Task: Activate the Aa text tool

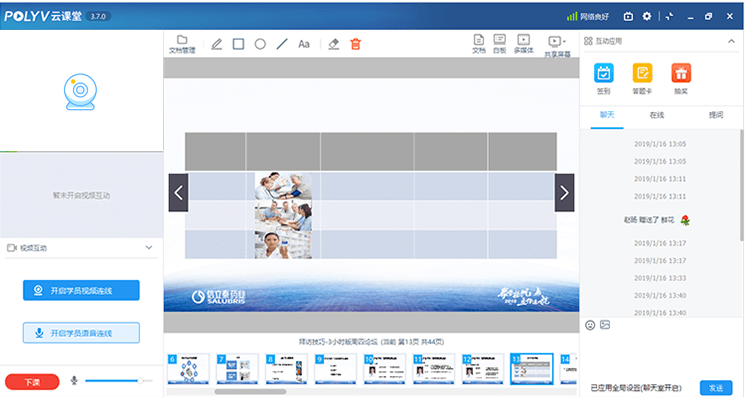Action: [x=304, y=44]
